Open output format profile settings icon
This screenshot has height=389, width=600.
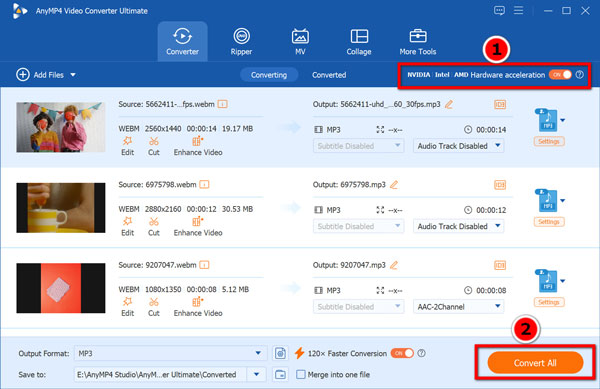(x=280, y=353)
